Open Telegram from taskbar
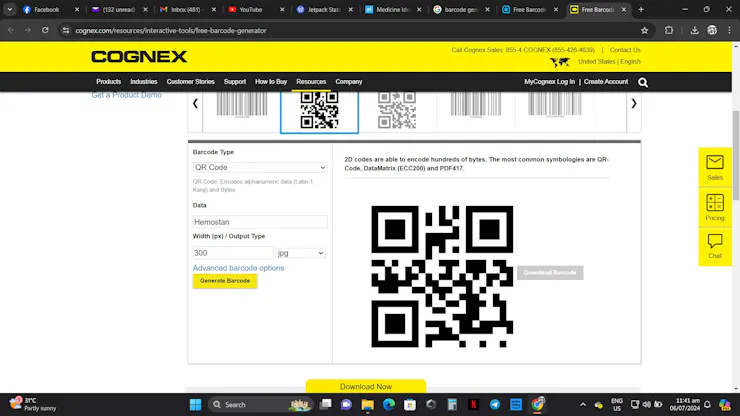 tap(495, 405)
